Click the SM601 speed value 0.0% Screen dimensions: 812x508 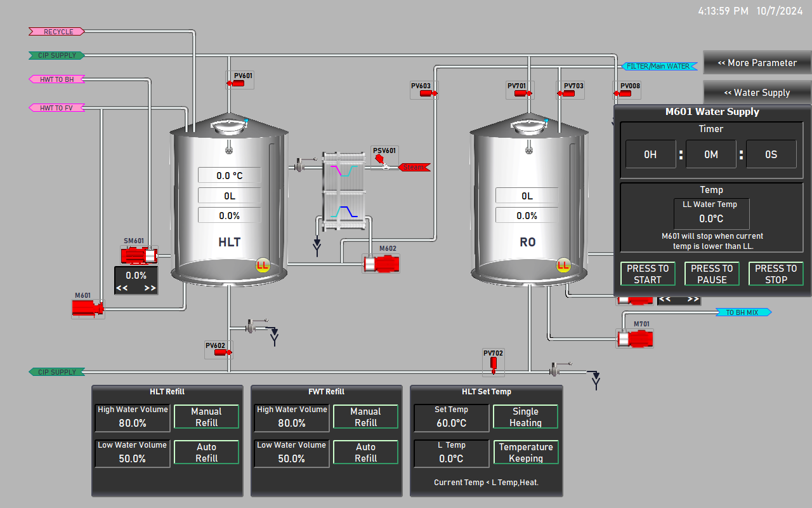pos(136,276)
